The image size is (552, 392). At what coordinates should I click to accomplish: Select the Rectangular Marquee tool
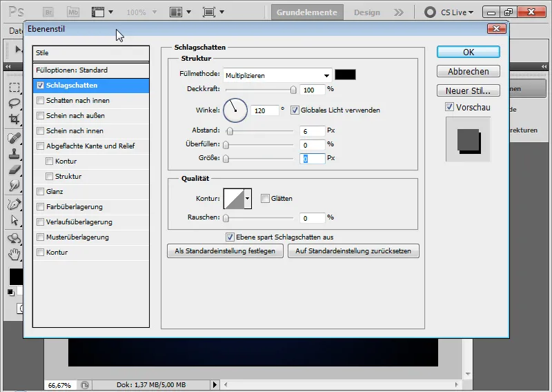[14, 87]
